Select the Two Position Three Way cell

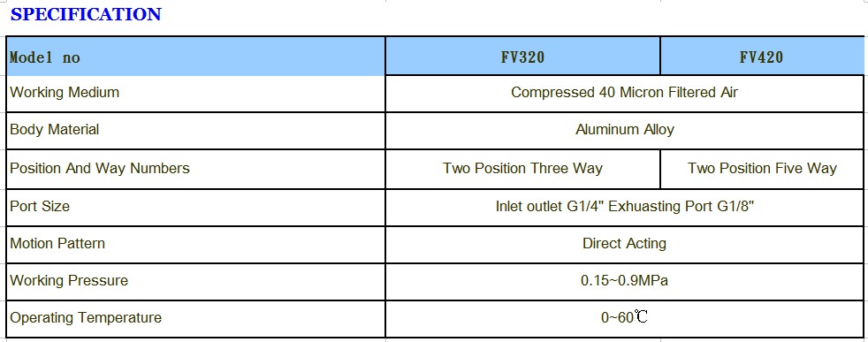(522, 169)
